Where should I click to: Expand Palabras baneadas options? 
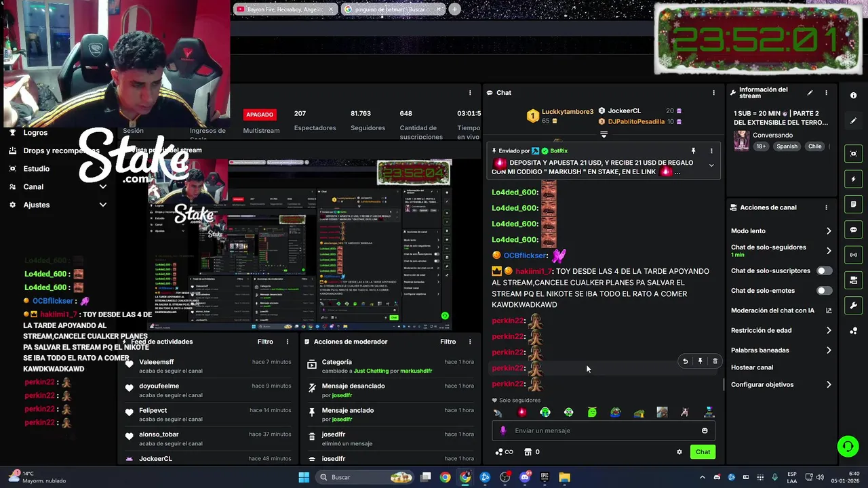(829, 350)
